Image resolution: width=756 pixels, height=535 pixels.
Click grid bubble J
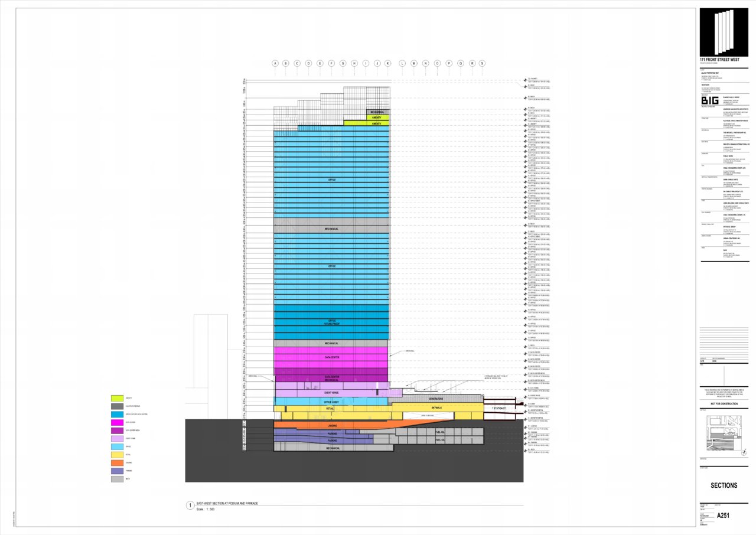pos(377,63)
